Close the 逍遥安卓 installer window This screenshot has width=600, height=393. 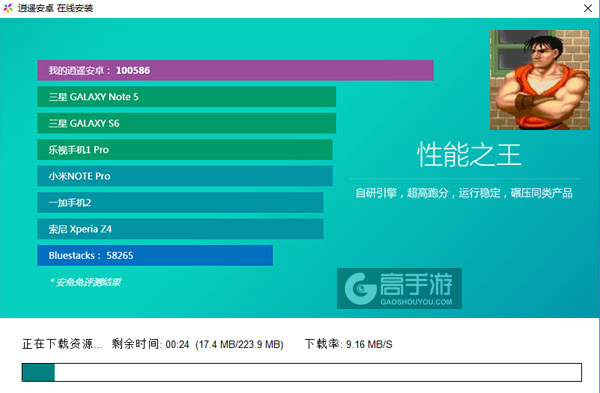pyautogui.click(x=588, y=8)
